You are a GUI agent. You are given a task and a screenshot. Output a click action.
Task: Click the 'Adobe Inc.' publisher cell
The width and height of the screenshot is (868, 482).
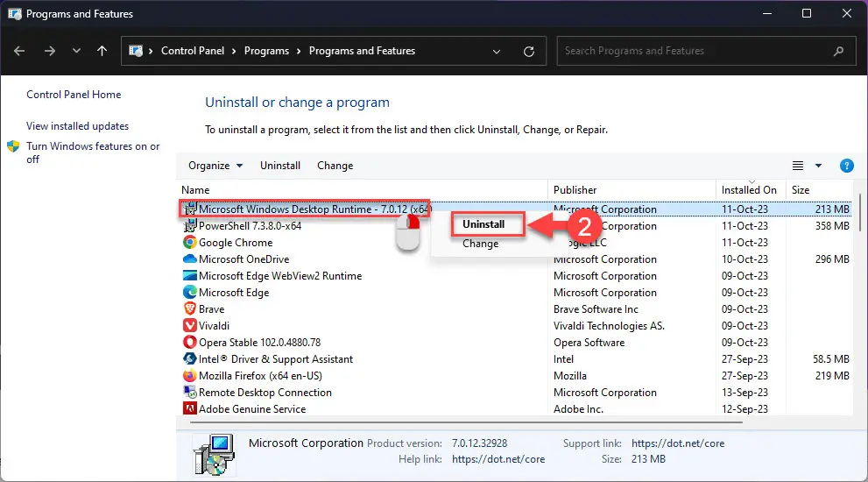click(x=578, y=409)
